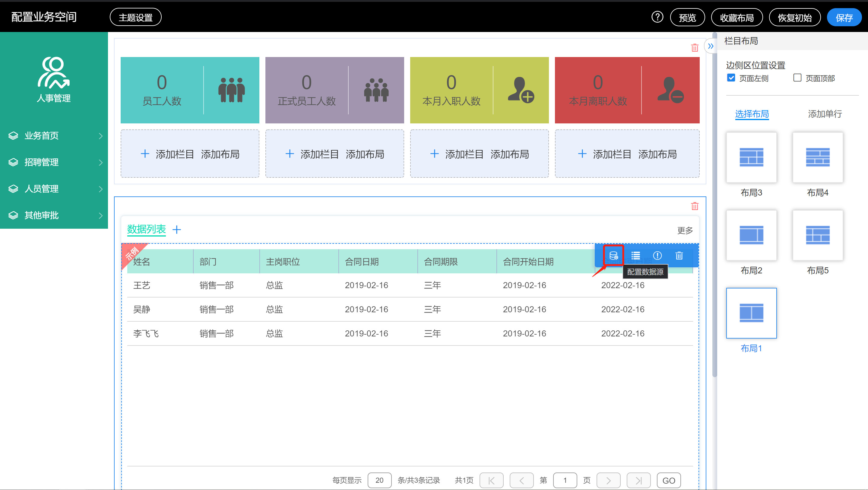The height and width of the screenshot is (490, 868).
Task: Open the 招聘管理 menu item
Action: point(54,162)
